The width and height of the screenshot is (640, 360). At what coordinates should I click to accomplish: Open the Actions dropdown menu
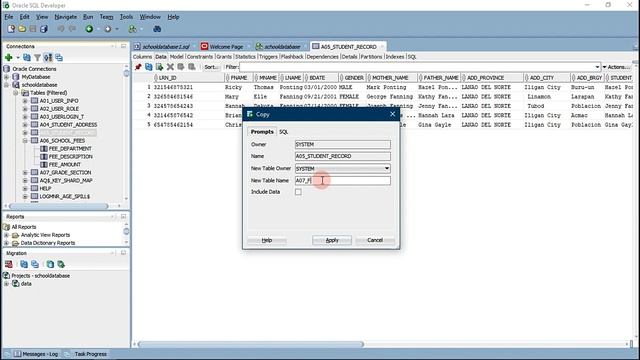617,67
